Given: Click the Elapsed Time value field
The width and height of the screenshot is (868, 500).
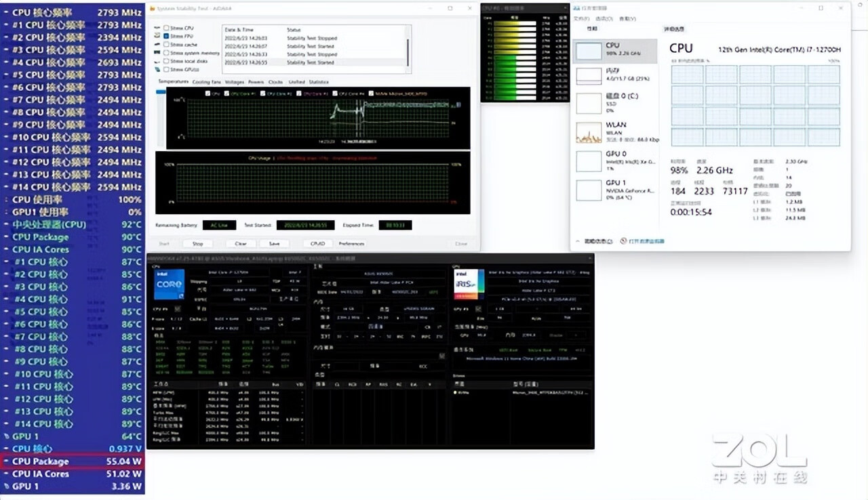Looking at the screenshot, I should pos(395,225).
